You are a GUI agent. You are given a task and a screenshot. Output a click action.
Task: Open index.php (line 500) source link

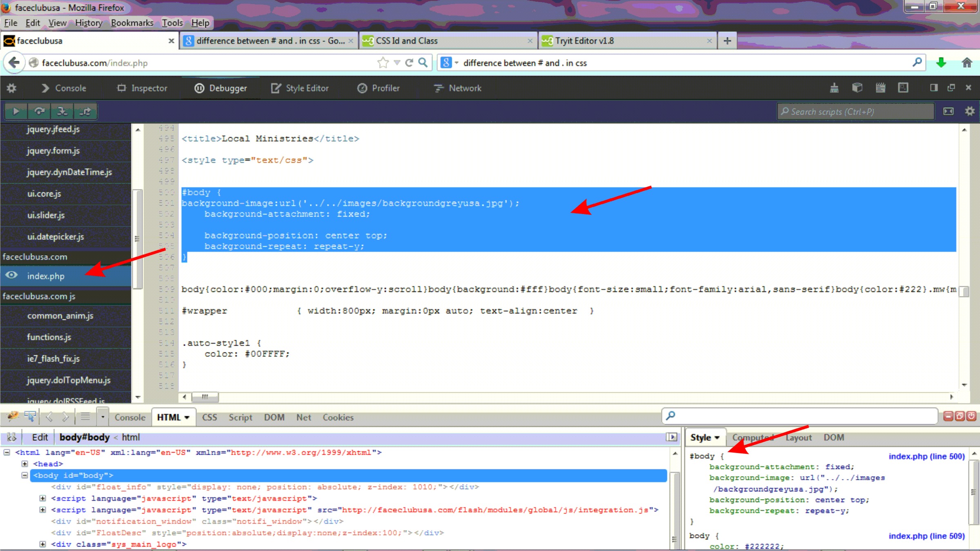(x=926, y=456)
